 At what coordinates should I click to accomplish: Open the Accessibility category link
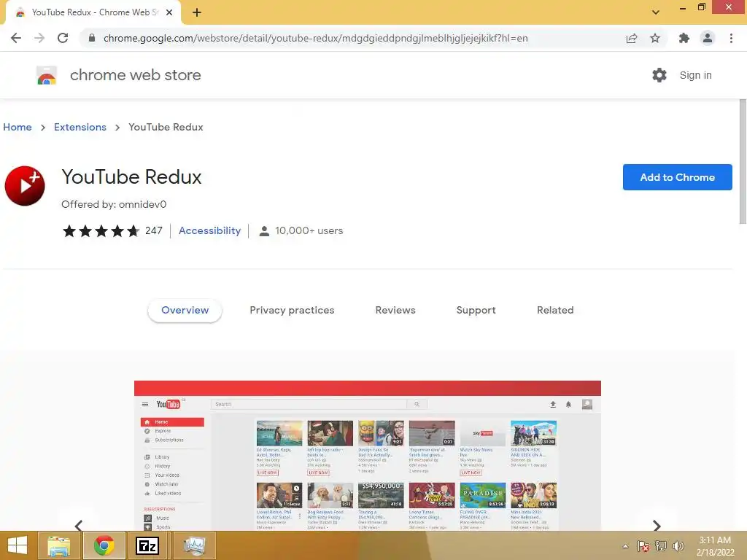[209, 231]
